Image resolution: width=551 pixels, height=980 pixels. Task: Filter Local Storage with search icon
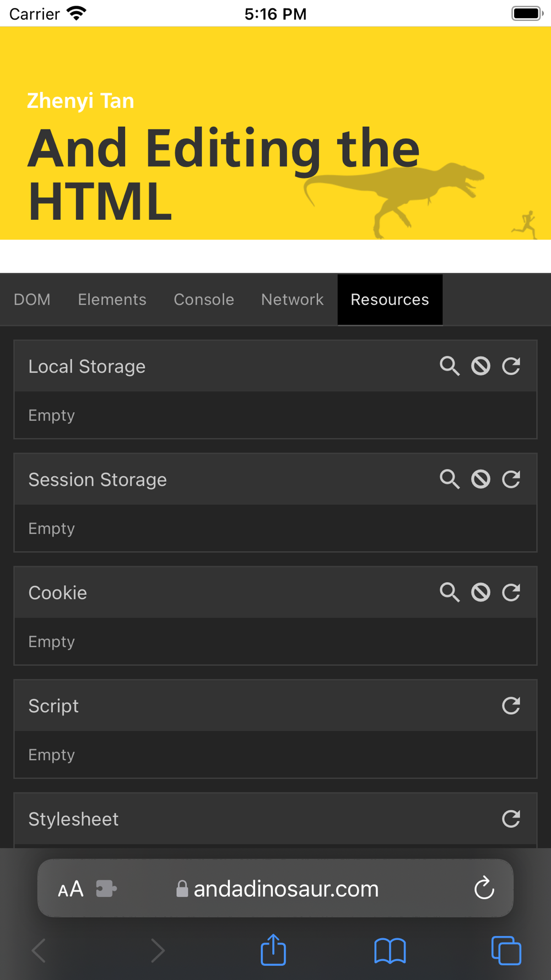coord(450,366)
